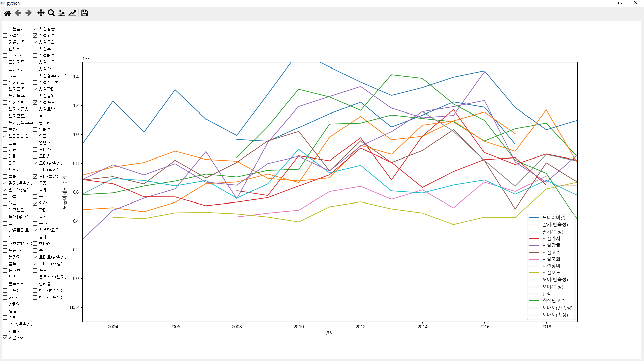
Task: Activate the Pan axes tool
Action: click(41, 13)
